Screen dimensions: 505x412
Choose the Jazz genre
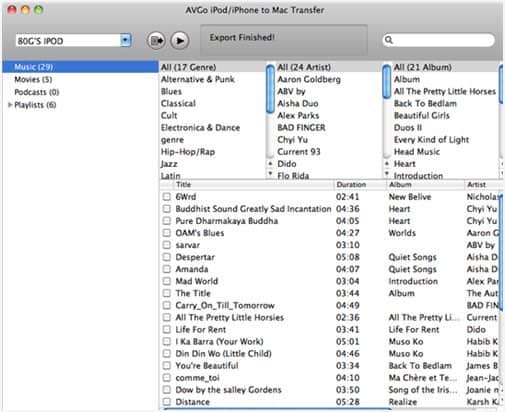pos(169,164)
